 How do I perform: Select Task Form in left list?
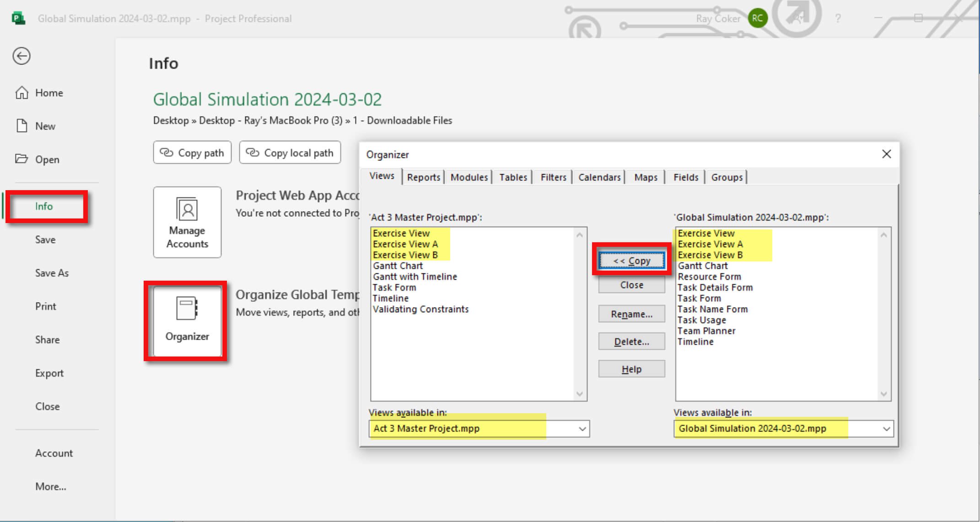[394, 288]
